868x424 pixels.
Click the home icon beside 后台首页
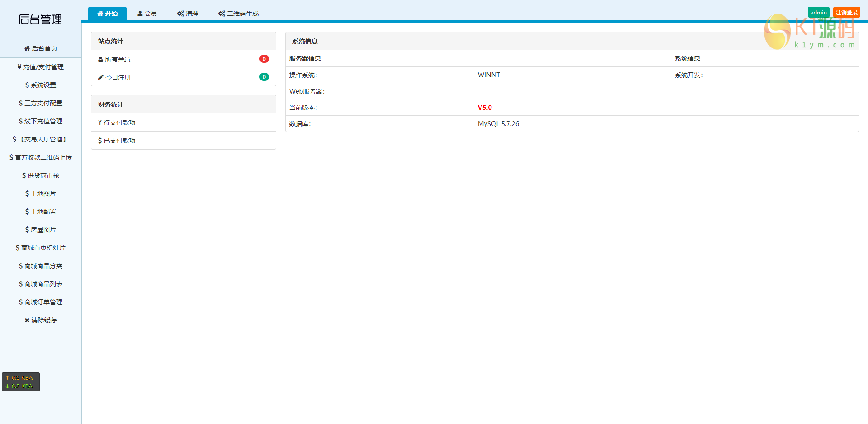(x=27, y=48)
